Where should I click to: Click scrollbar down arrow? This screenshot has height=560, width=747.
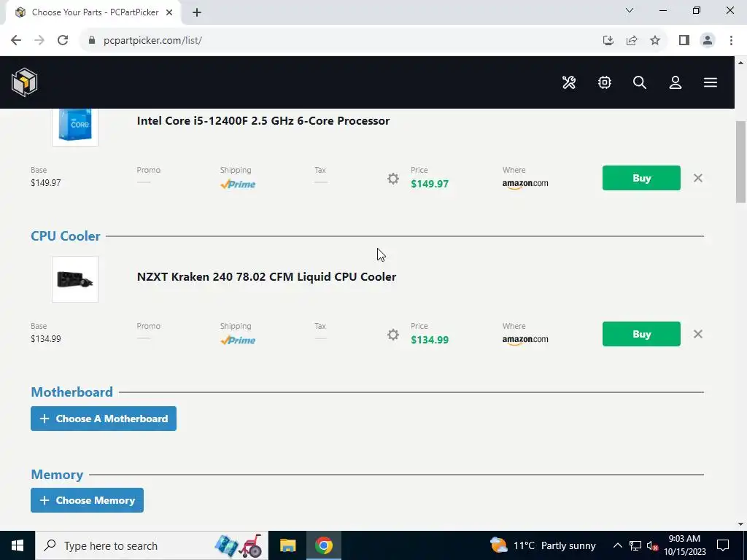point(740,524)
